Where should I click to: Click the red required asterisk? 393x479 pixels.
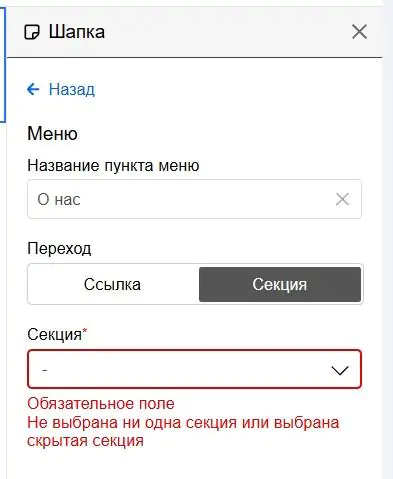click(85, 331)
